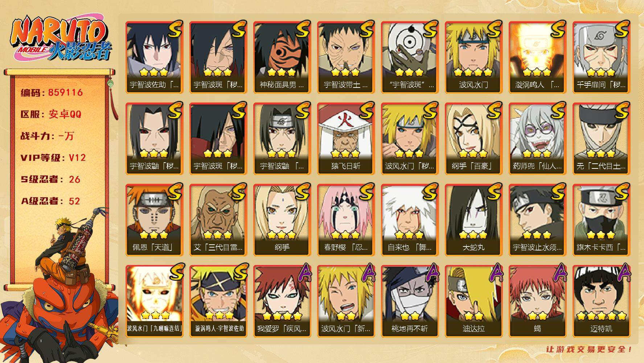This screenshot has height=363, width=644.
Task: Open the 神秘面具男 masked ninja card
Action: 282,57
